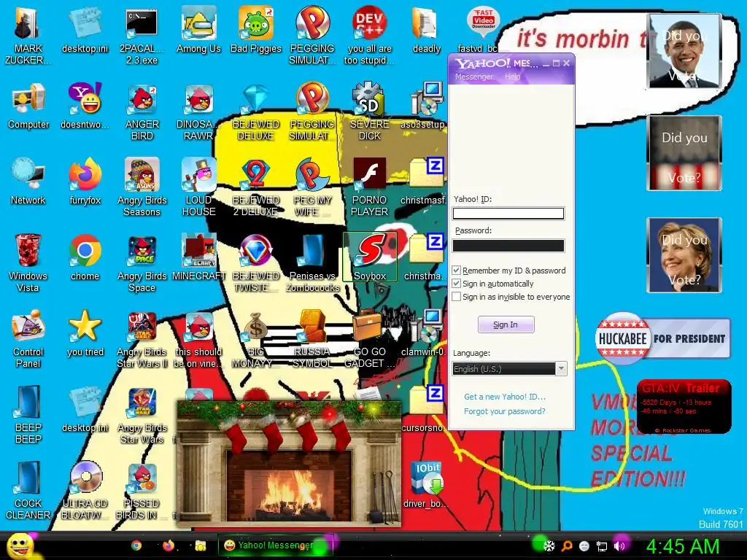Screen dimensions: 747x560
Task: Open the MINECRAFT desktop shortcut
Action: (x=198, y=257)
